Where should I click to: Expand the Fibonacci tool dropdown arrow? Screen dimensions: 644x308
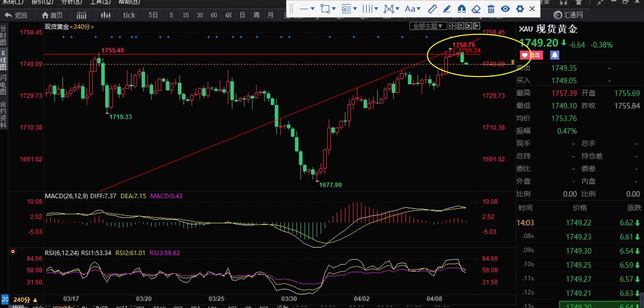coord(355,9)
